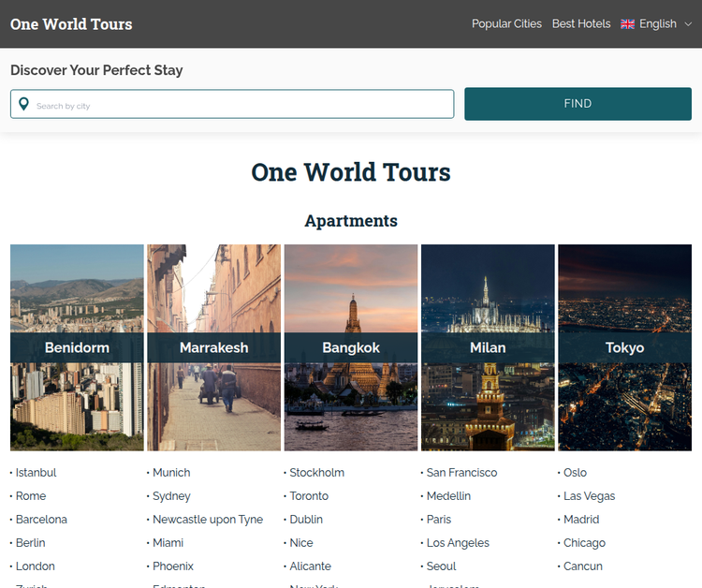
Task: Follow the Istanbul city link
Action: [36, 473]
